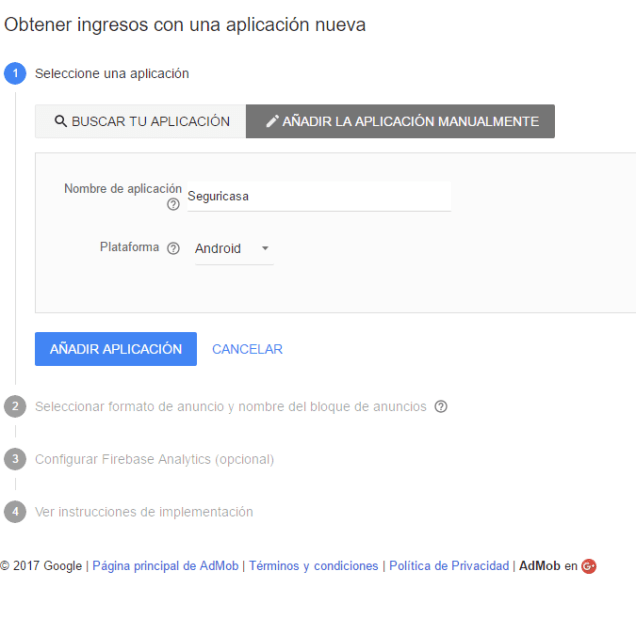The height and width of the screenshot is (619, 636).
Task: Expand Seleccionar formato de anuncio step
Action: click(x=230, y=407)
